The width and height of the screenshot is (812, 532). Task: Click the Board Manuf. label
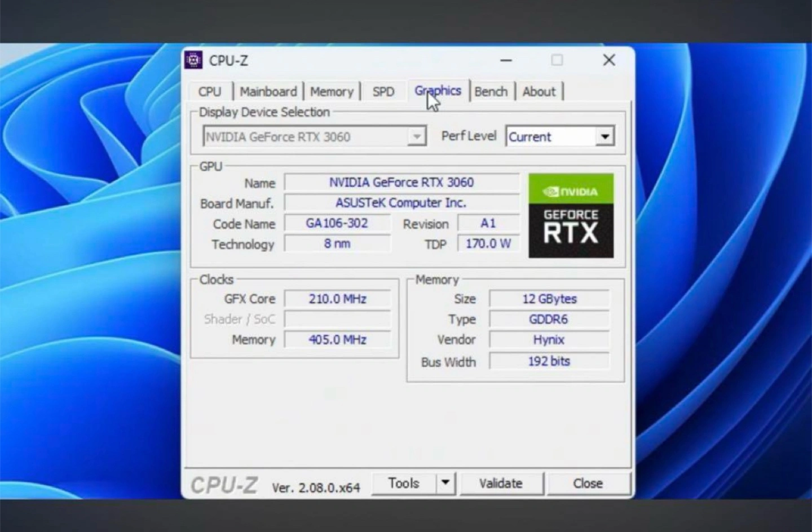(237, 203)
